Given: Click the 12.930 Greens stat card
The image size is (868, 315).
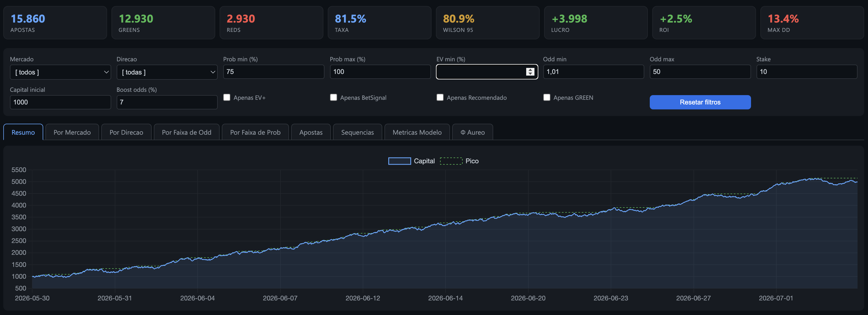Looking at the screenshot, I should (x=163, y=23).
